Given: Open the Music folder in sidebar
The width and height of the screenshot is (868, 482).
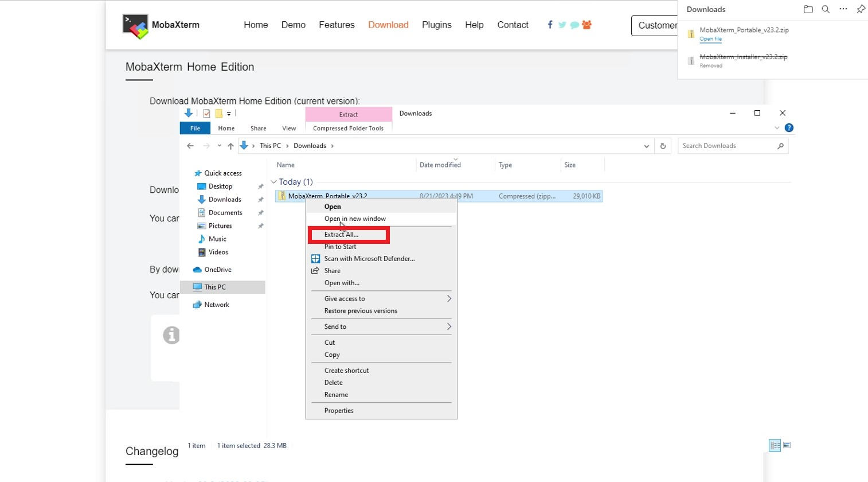Looking at the screenshot, I should pos(217,239).
